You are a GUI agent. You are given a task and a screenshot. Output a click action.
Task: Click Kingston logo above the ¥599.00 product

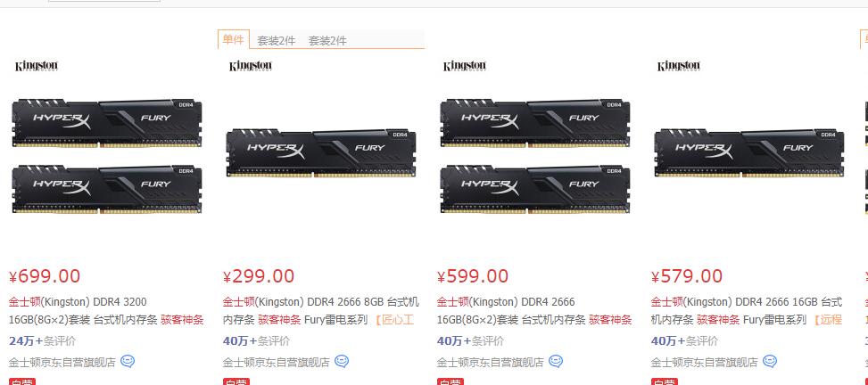point(465,66)
